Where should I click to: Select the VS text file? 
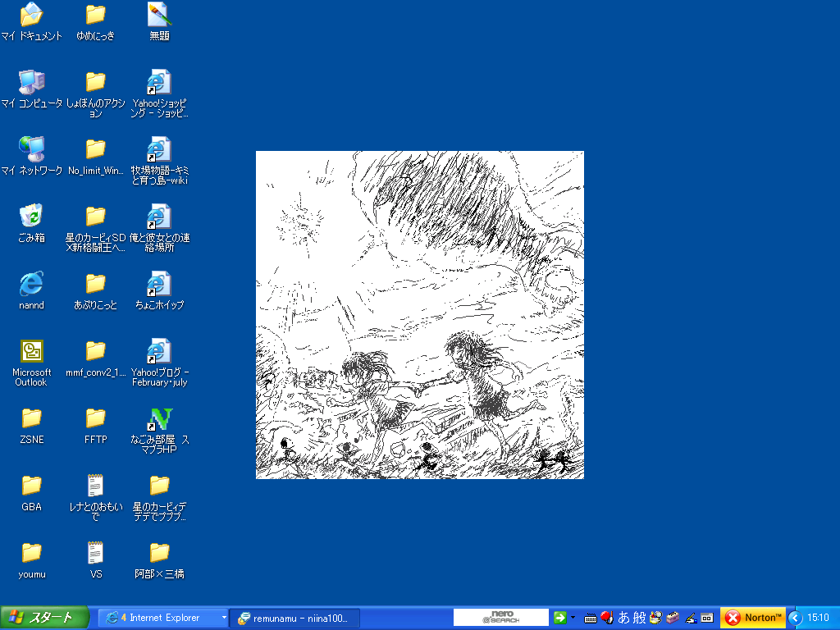click(x=95, y=560)
